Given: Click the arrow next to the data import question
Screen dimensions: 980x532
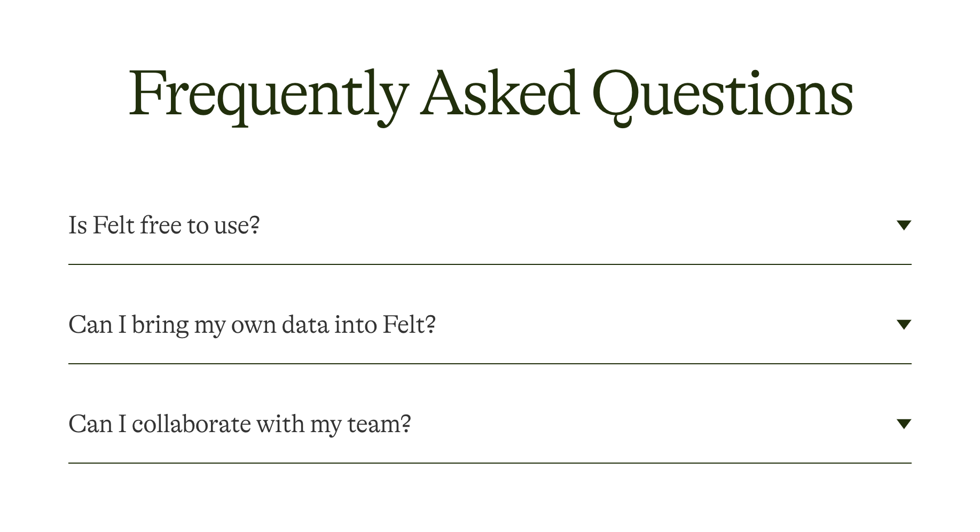Looking at the screenshot, I should coord(904,325).
